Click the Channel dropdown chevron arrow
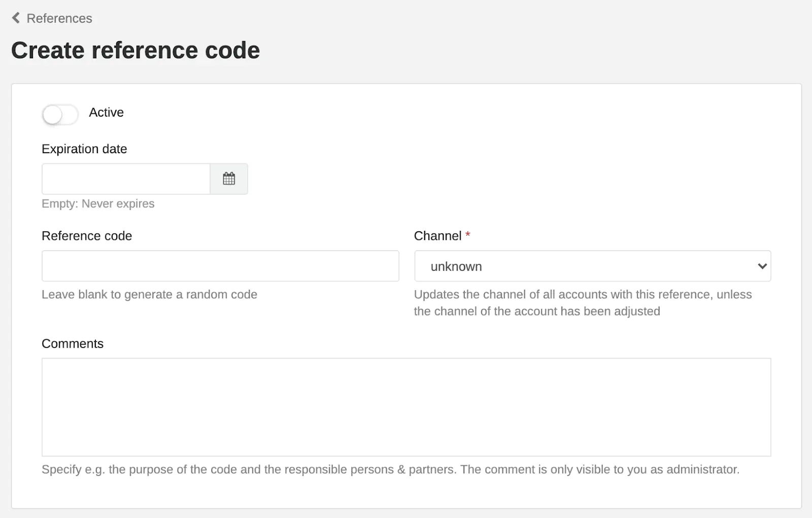Screen dimensions: 812x518 point(762,266)
